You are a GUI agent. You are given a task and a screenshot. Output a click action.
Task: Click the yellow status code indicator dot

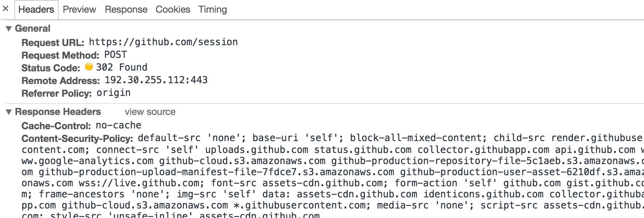89,67
